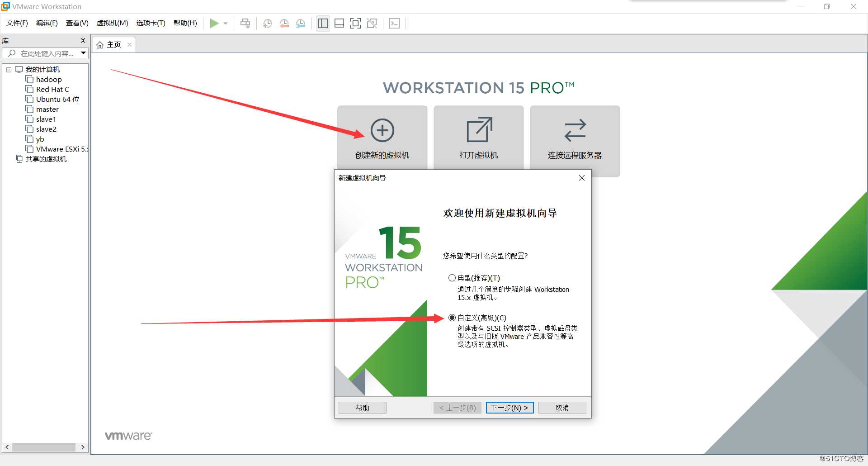This screenshot has width=868, height=466.
Task: Click the 连接远程服务器 arrows icon
Action: (x=575, y=130)
